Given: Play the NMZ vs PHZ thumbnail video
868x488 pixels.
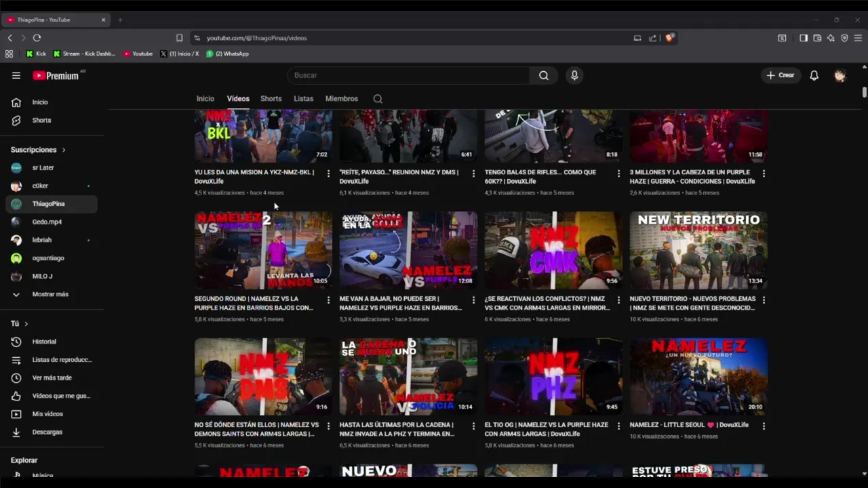Looking at the screenshot, I should [x=553, y=376].
